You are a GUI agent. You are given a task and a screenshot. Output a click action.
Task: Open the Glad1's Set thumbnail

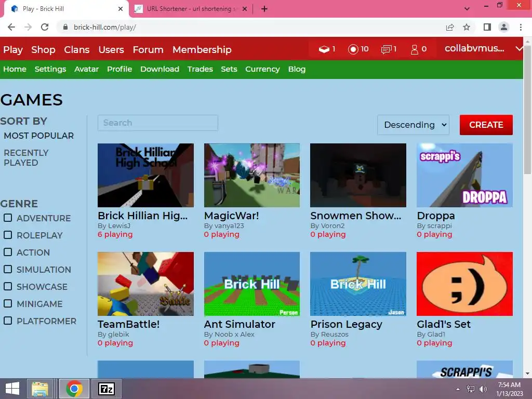(x=464, y=284)
